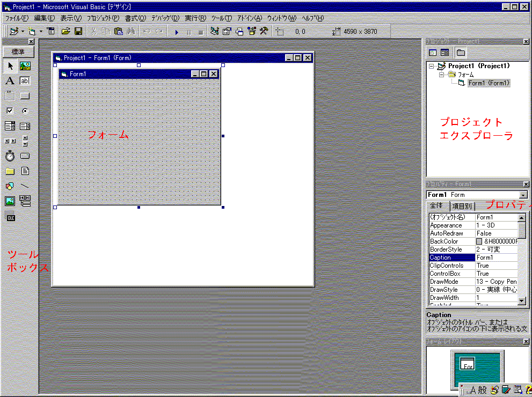Click the Menu Editor toolbar icon
Screen dimensions: 532x397
pos(51,32)
